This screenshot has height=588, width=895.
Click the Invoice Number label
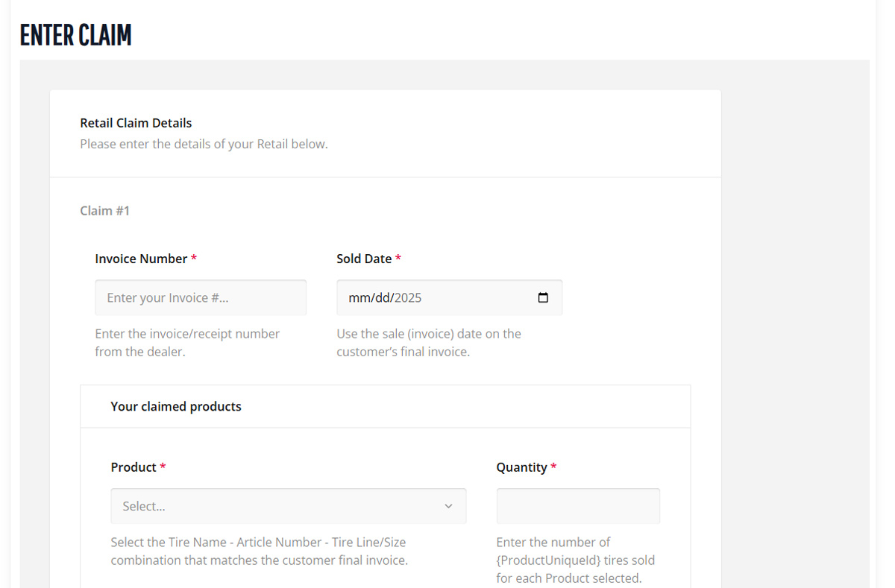[x=141, y=259]
